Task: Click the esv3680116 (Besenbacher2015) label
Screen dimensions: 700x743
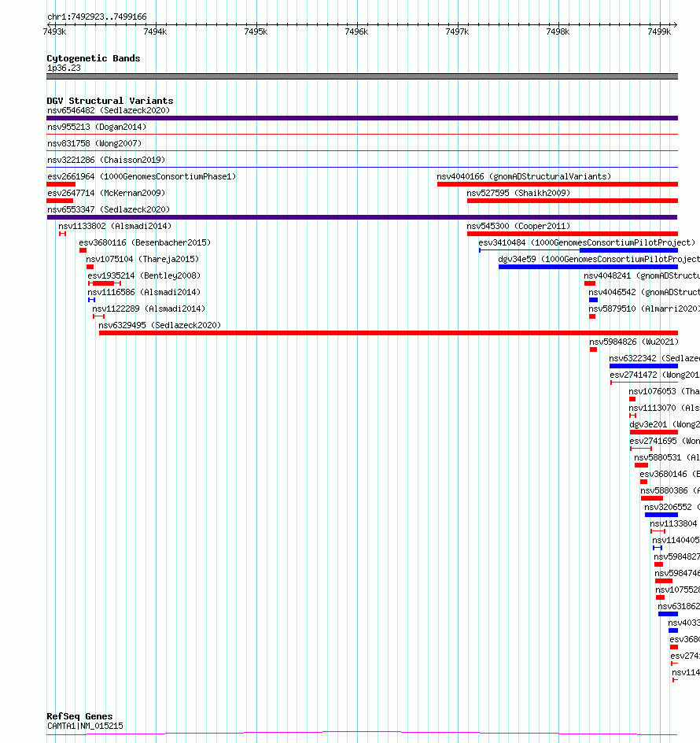Action: [145, 242]
